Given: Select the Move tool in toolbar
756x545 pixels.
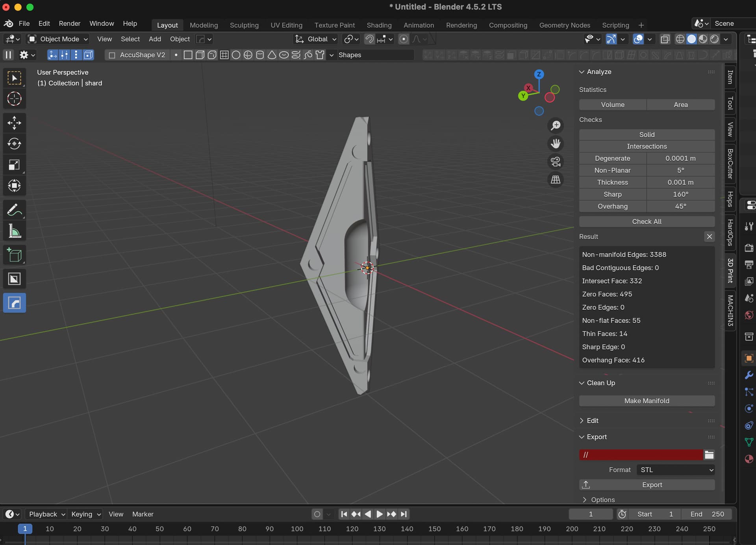Looking at the screenshot, I should point(14,123).
